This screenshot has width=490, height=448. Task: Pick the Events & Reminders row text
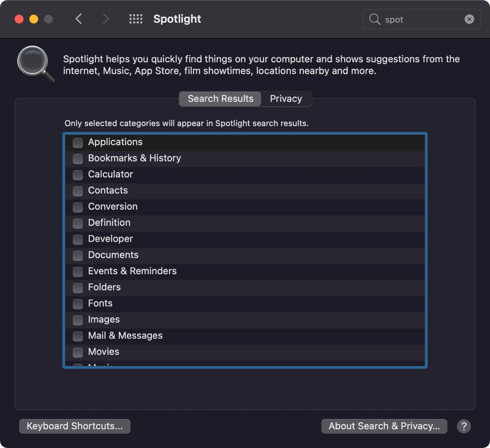(x=132, y=271)
